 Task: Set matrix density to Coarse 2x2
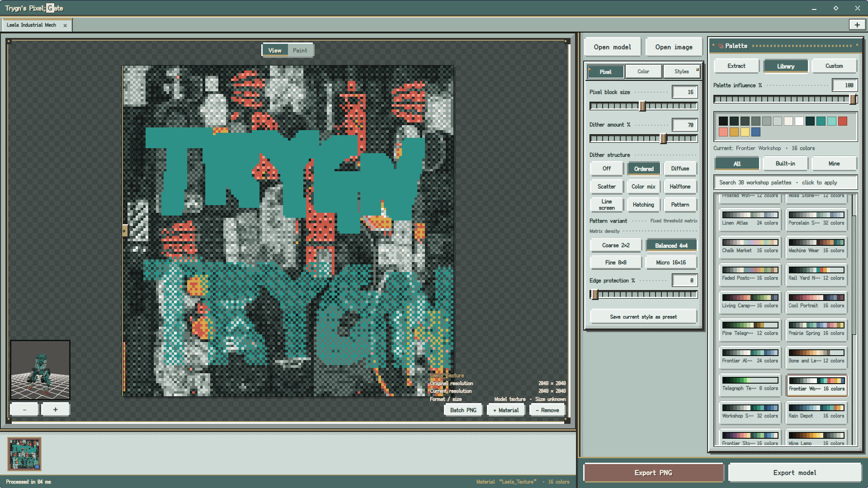pyautogui.click(x=616, y=245)
